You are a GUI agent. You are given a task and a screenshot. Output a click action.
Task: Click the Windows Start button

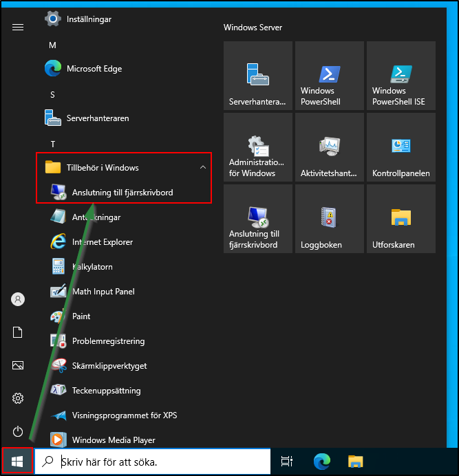pos(17,462)
